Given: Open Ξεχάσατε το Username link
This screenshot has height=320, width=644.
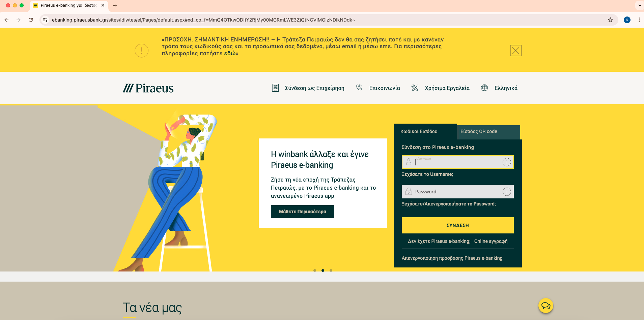Looking at the screenshot, I should coord(427,174).
